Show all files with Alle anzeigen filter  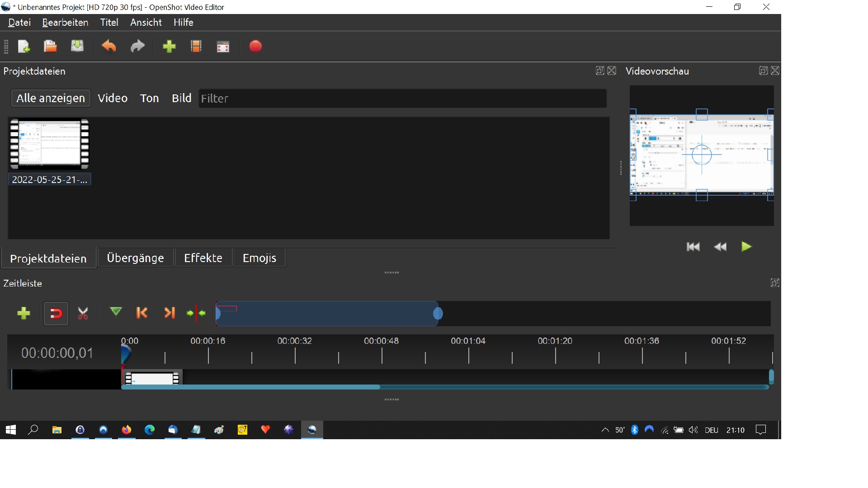(x=51, y=99)
